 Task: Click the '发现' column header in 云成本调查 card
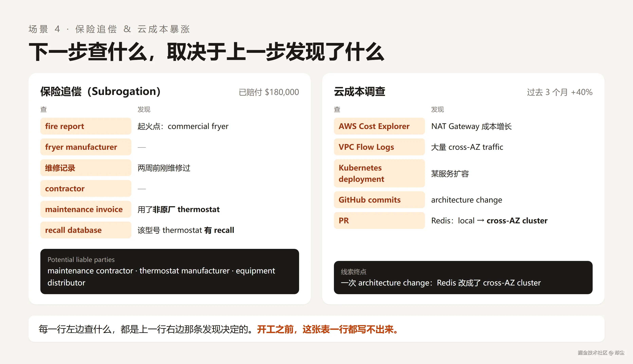[437, 109]
